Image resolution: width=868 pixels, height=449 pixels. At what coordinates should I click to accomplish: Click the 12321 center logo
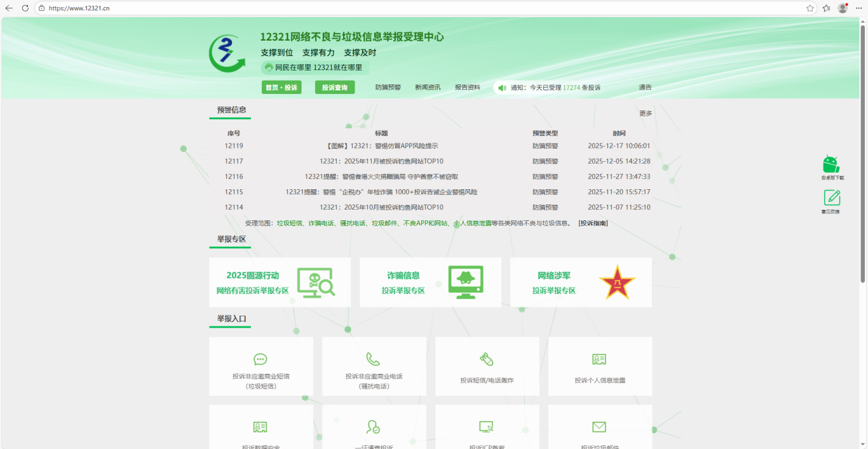(x=227, y=54)
